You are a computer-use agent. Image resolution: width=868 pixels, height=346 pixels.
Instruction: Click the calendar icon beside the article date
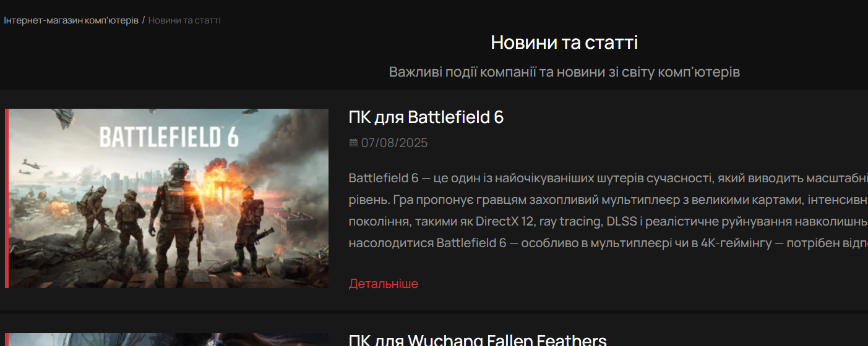(x=353, y=143)
